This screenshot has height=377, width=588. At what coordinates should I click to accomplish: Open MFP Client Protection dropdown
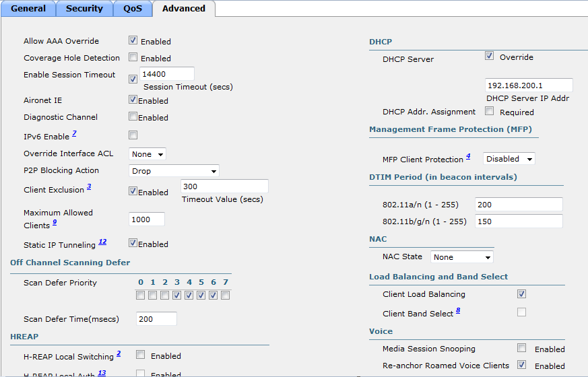pyautogui.click(x=509, y=159)
